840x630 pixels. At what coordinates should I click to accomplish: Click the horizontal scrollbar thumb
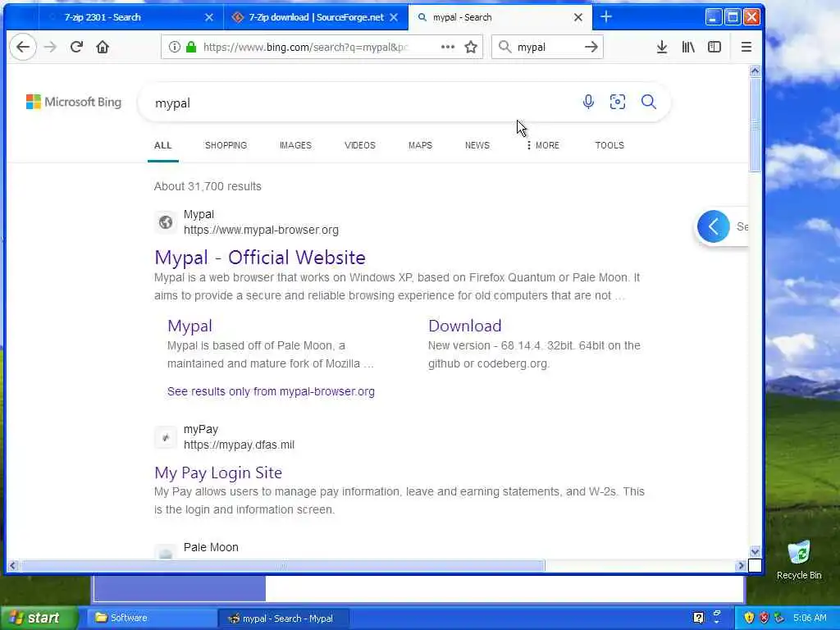282,565
